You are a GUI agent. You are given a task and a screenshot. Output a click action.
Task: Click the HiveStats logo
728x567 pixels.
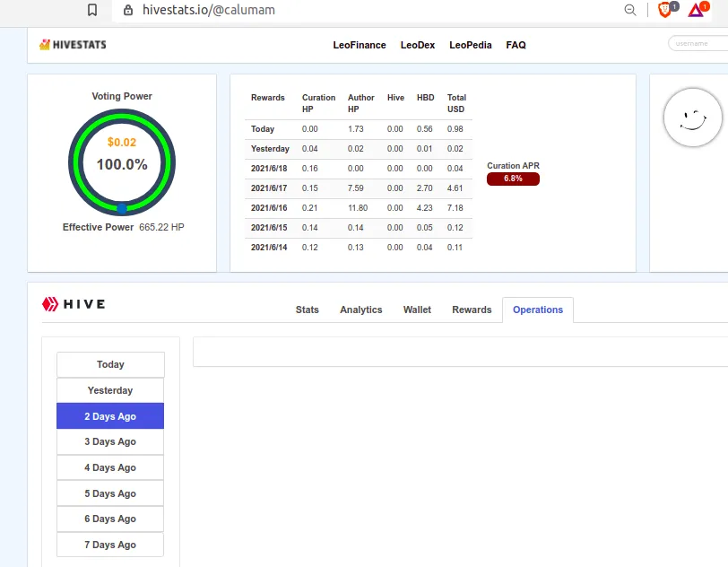pos(73,45)
